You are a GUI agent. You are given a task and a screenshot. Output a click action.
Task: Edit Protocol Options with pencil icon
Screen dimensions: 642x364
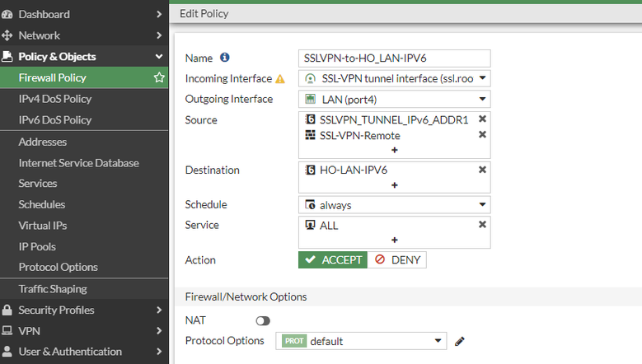(460, 341)
